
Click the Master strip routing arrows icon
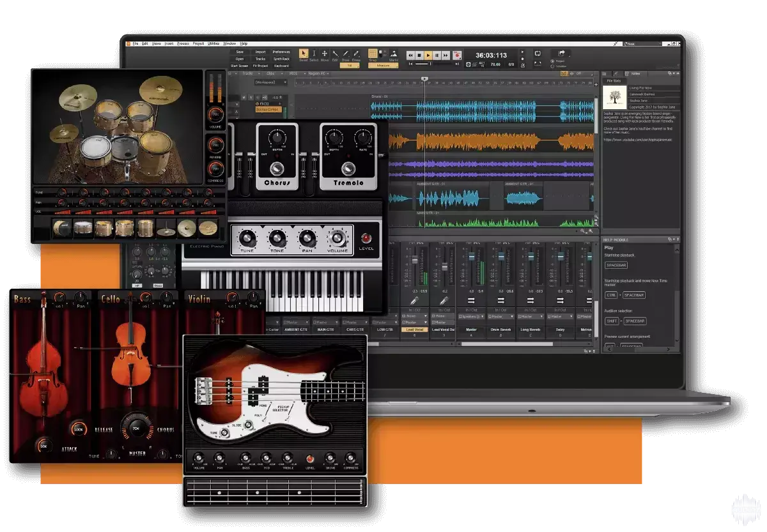click(x=471, y=300)
